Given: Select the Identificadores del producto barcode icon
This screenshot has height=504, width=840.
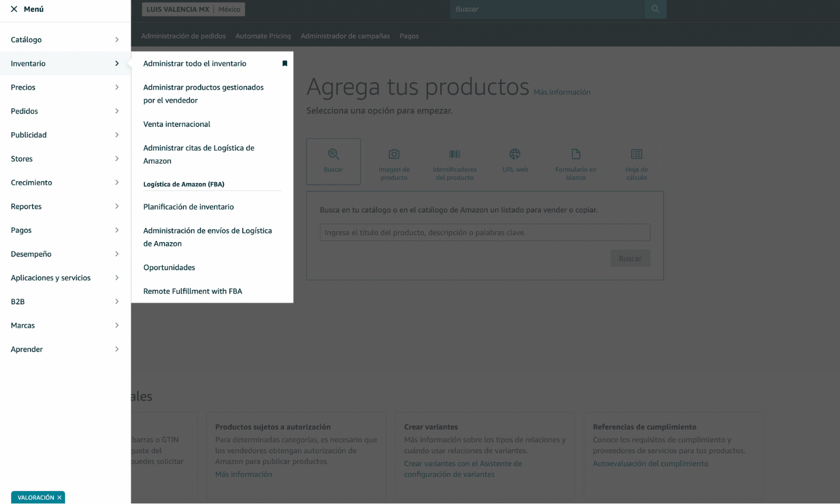Looking at the screenshot, I should [455, 154].
